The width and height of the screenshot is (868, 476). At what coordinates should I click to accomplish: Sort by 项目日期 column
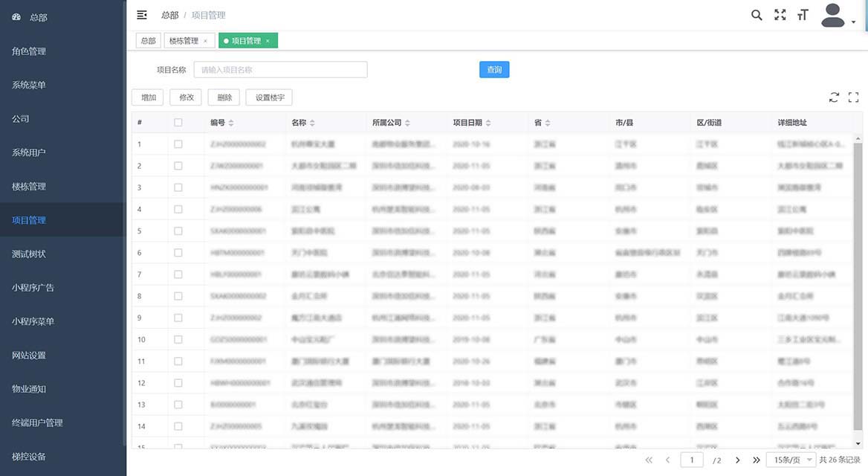[x=488, y=123]
